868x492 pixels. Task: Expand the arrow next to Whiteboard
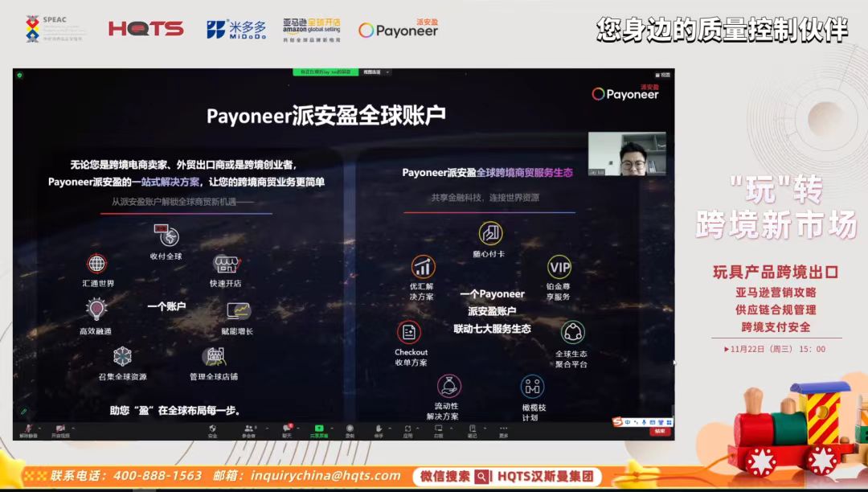(451, 428)
